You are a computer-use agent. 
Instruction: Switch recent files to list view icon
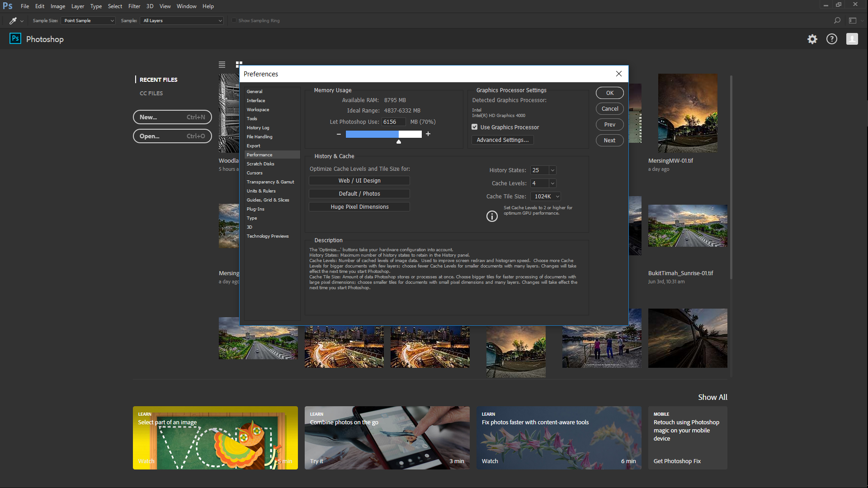(x=222, y=65)
